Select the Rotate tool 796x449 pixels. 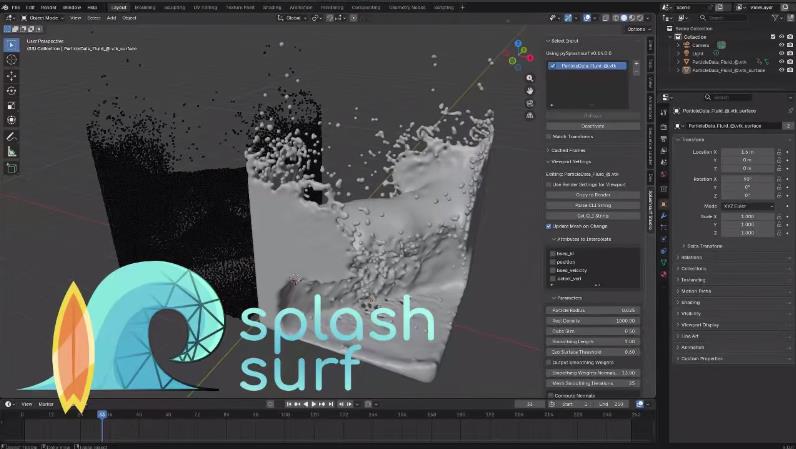pyautogui.click(x=11, y=90)
